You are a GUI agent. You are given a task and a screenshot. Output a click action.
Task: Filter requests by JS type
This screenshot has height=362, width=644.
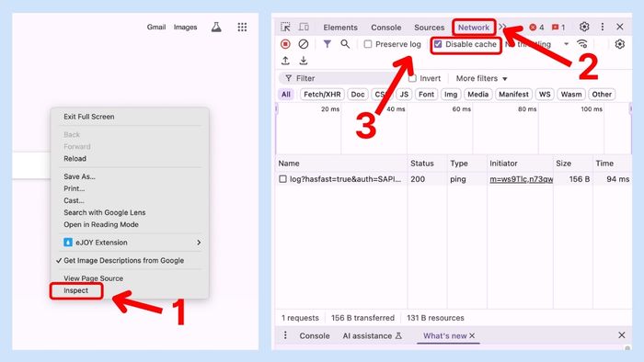point(404,95)
